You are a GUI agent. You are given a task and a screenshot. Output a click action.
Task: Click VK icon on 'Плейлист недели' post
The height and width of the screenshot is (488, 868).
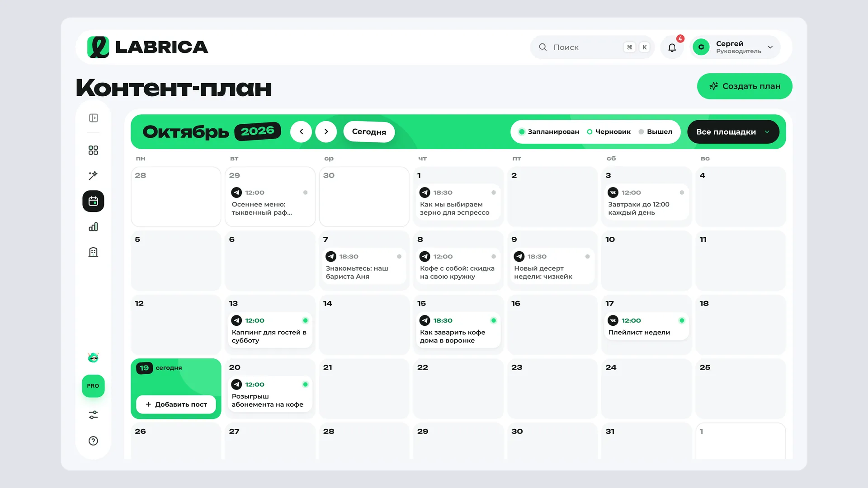(x=613, y=320)
